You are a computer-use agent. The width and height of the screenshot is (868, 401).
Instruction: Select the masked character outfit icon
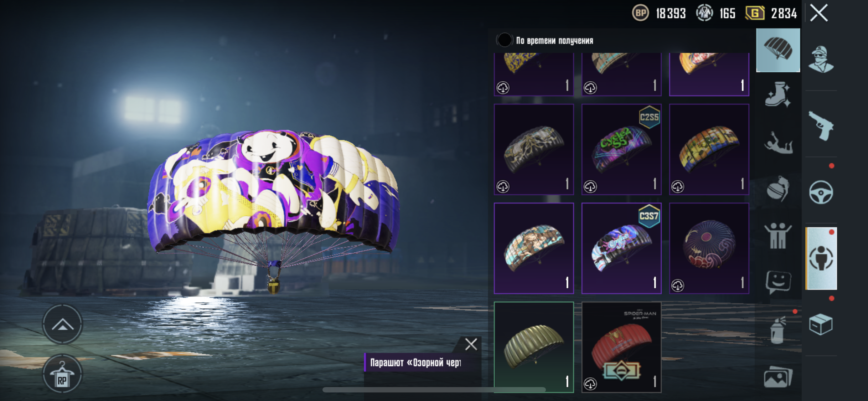coord(821,59)
